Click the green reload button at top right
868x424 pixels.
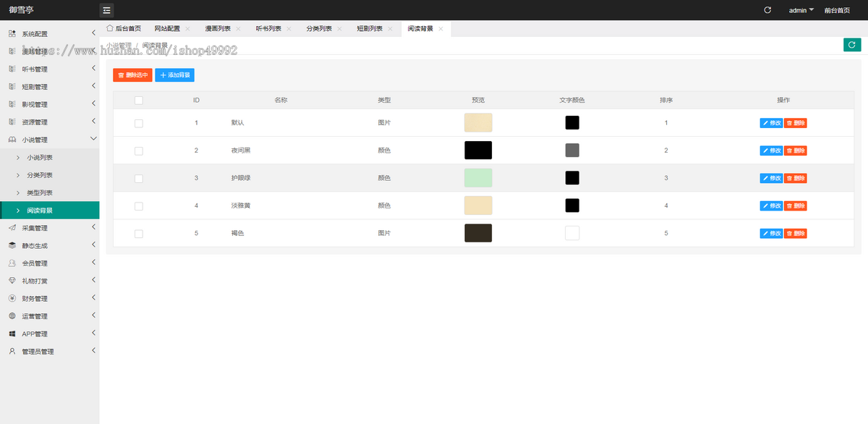[852, 45]
